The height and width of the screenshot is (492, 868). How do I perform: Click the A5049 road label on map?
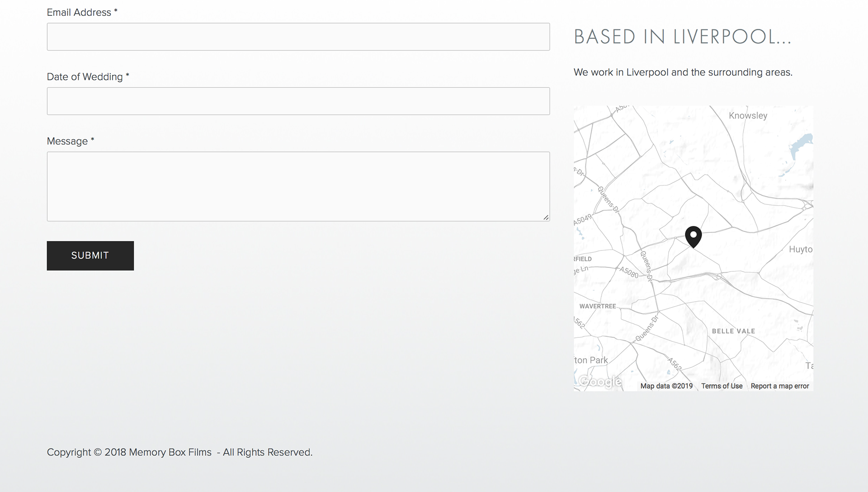pos(582,220)
